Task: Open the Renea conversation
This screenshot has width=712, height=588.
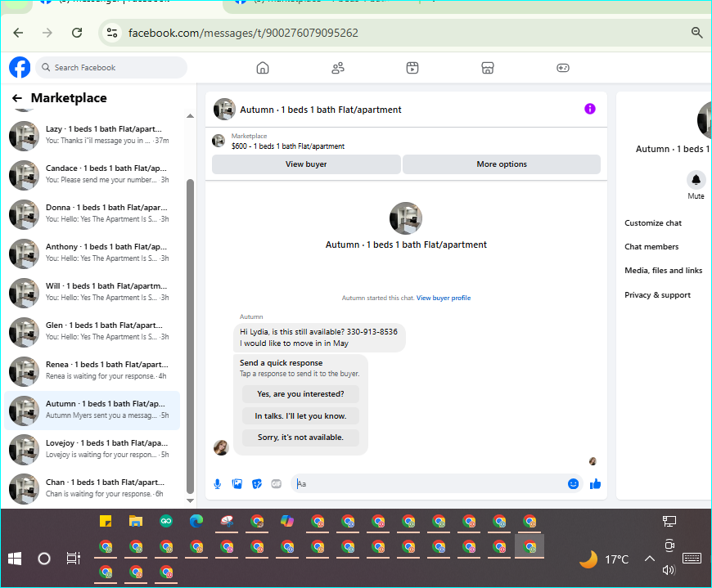Action: pyautogui.click(x=92, y=371)
